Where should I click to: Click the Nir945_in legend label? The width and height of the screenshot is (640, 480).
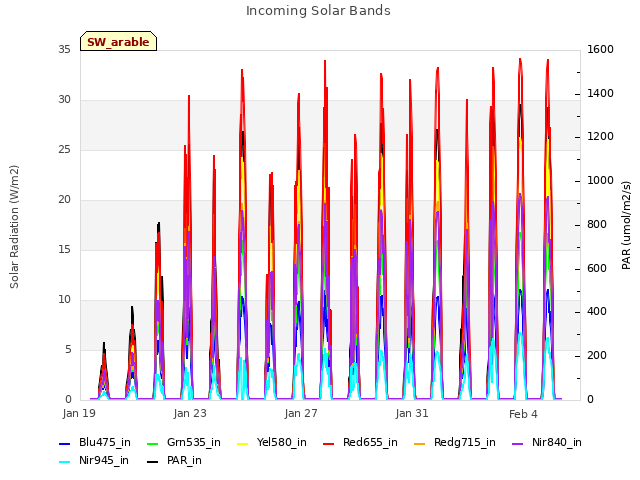[x=104, y=460]
